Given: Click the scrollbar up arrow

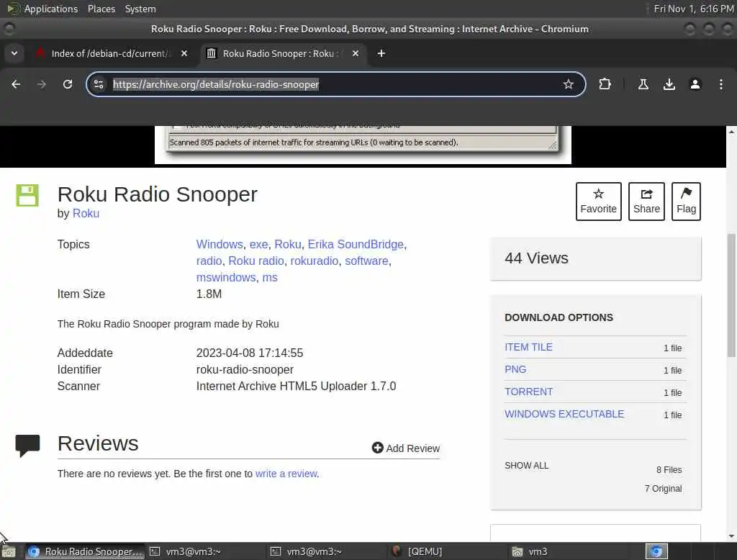Looking at the screenshot, I should (x=731, y=132).
